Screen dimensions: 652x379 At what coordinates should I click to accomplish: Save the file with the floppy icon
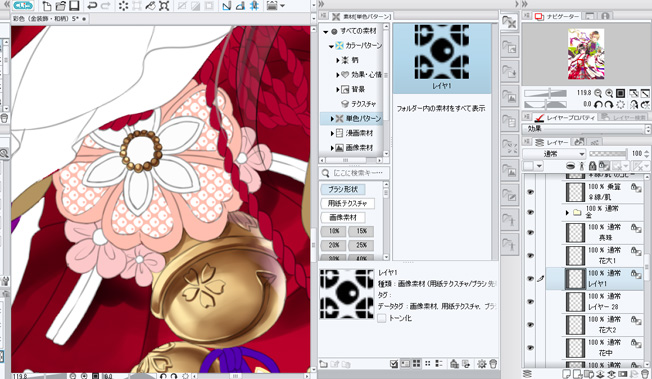click(x=74, y=6)
